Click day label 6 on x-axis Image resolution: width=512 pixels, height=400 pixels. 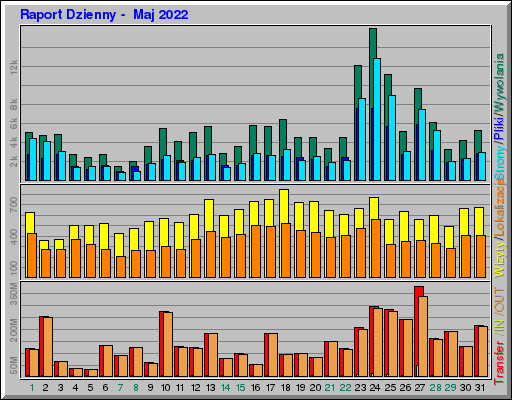(105, 388)
